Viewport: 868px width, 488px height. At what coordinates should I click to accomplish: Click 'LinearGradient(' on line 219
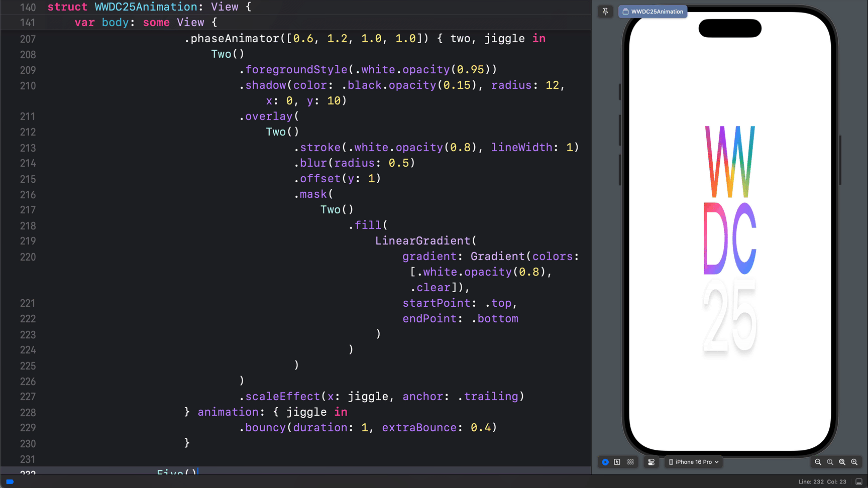tap(426, 241)
